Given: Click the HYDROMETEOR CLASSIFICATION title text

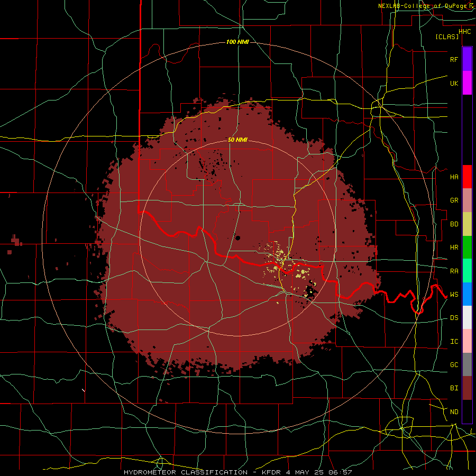Looking at the screenshot, I should (186, 472).
